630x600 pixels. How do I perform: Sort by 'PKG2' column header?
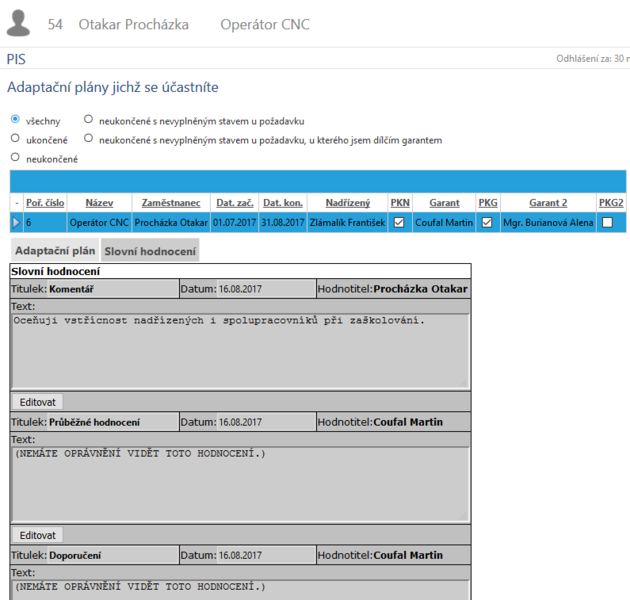[611, 203]
